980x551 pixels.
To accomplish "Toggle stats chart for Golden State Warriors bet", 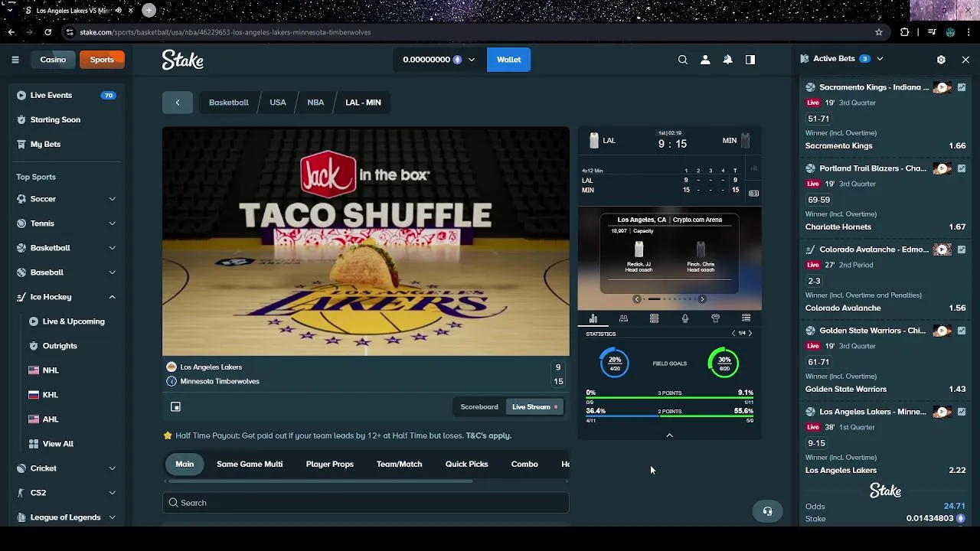I will click(962, 331).
